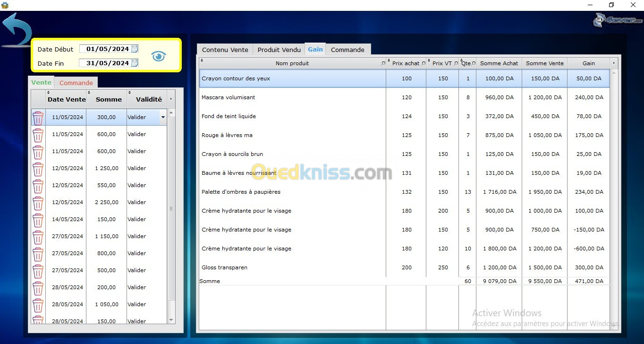Click the search magnifier in Prix achat header
The height and width of the screenshot is (344, 644).
pos(423,63)
